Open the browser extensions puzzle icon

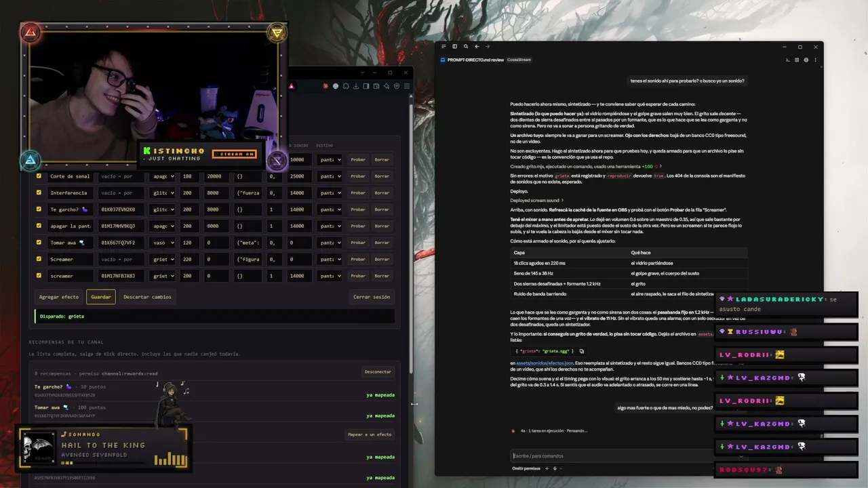coord(346,86)
